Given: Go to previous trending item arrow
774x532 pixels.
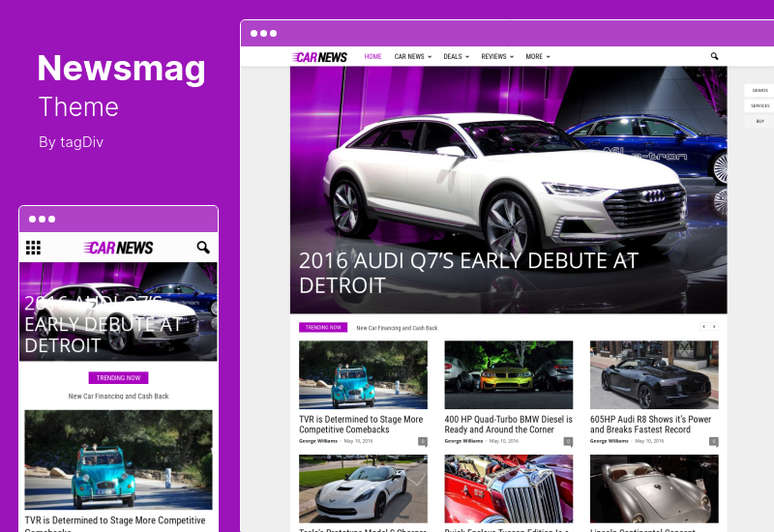Looking at the screenshot, I should pos(704,326).
